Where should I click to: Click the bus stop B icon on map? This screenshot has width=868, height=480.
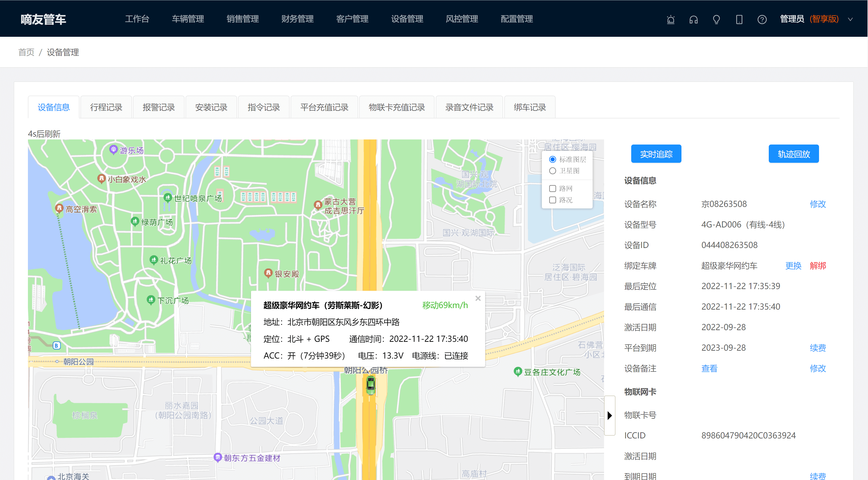click(57, 345)
